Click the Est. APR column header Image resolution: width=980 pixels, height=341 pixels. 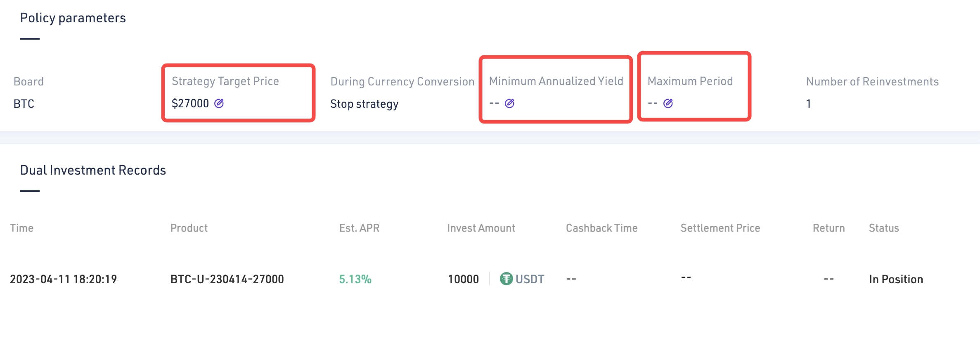359,228
